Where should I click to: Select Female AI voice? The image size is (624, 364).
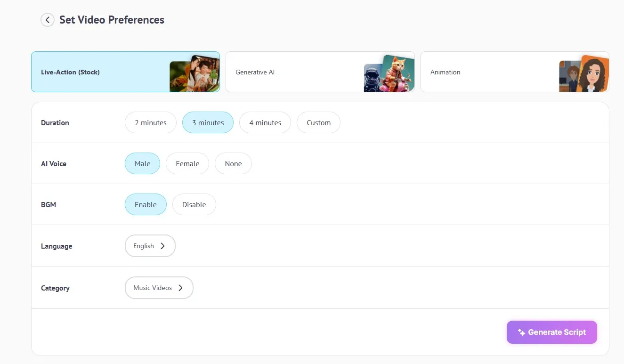click(187, 163)
